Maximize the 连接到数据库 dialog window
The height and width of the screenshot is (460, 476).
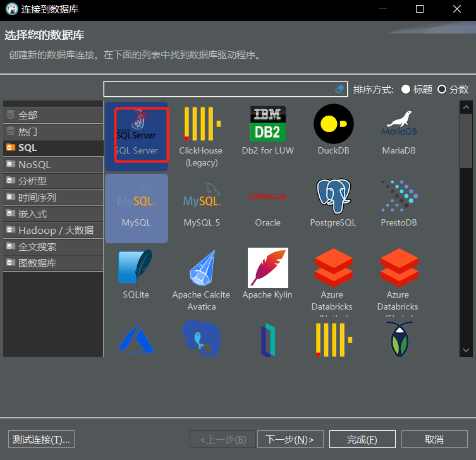[x=420, y=9]
